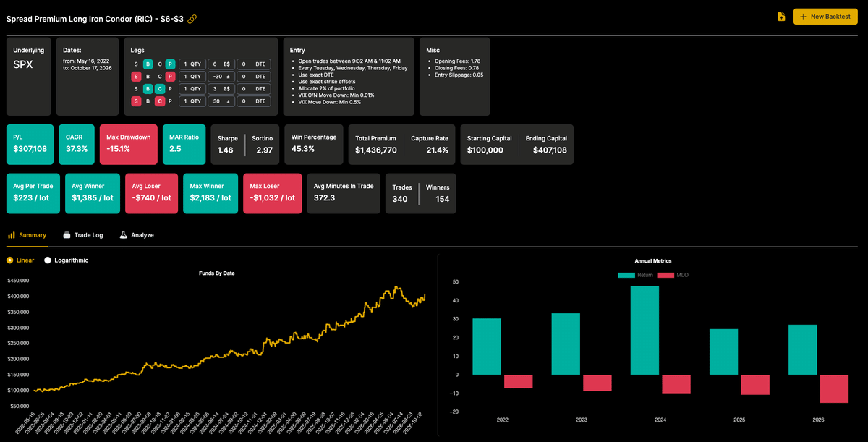Click Max Winner $2,183 / lot card
The width and height of the screenshot is (868, 442).
click(x=210, y=193)
